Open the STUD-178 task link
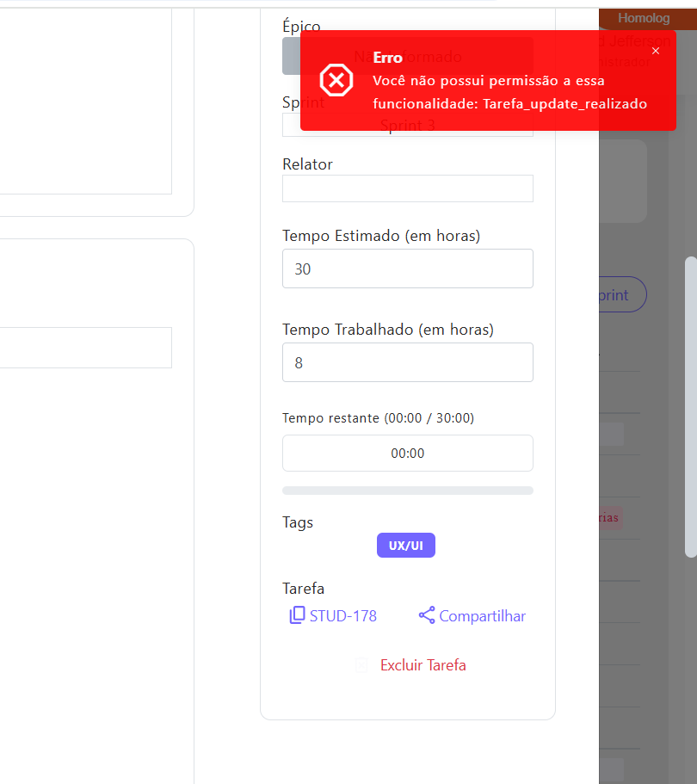 342,616
